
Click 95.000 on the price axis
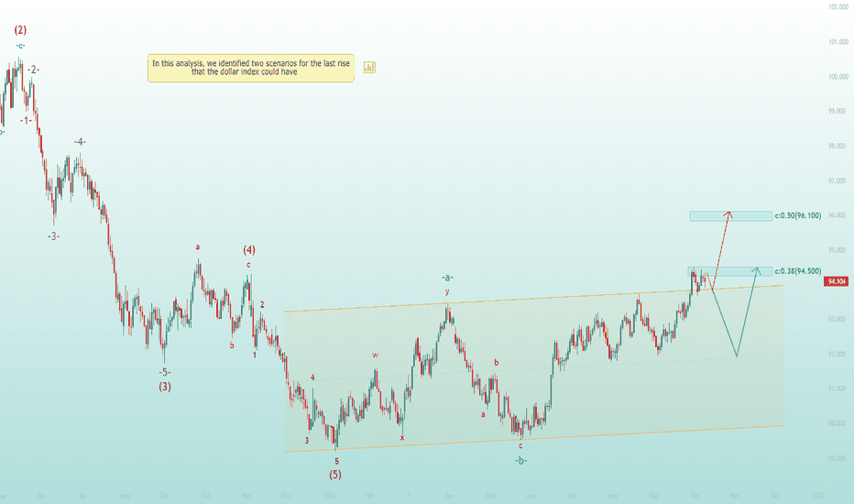[x=838, y=250]
